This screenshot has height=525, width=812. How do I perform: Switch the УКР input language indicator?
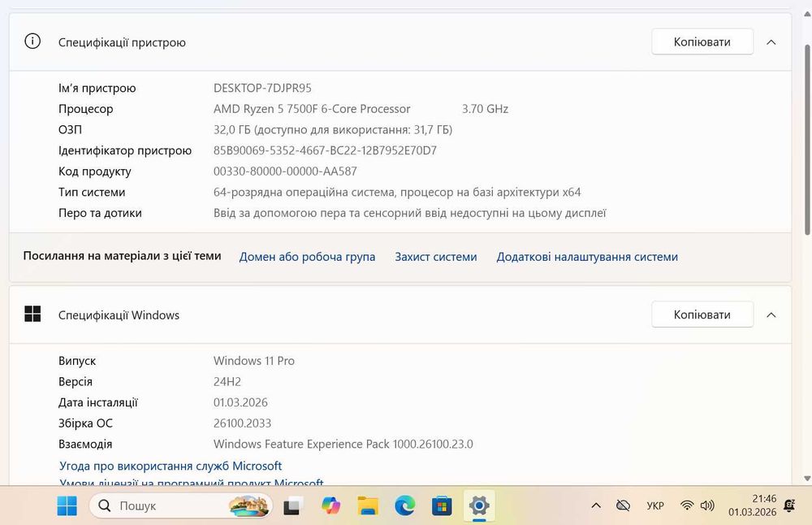(655, 505)
